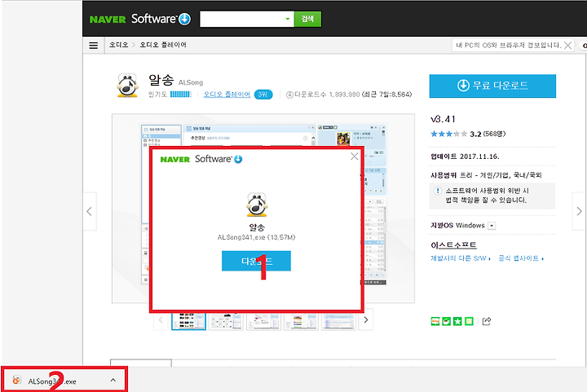The image size is (587, 392).
Task: Share via the Naver blog icon
Action: coord(435,321)
